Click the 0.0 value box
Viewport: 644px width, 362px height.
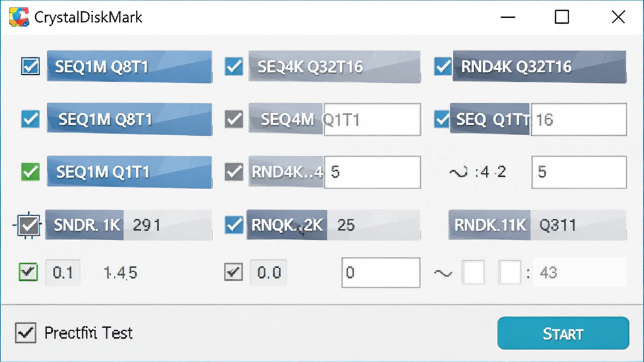click(x=269, y=273)
